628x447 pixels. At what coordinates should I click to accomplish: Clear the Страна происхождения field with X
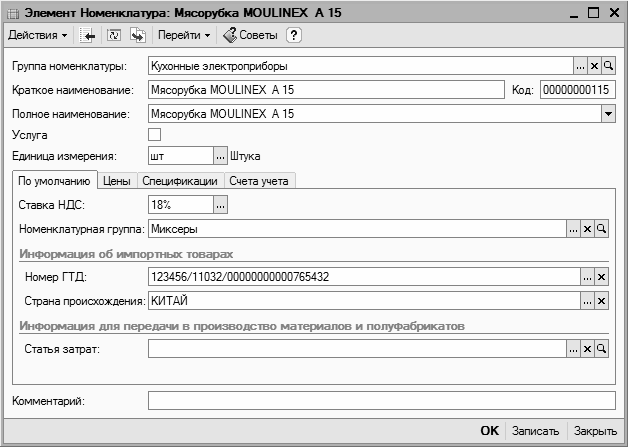click(x=601, y=301)
